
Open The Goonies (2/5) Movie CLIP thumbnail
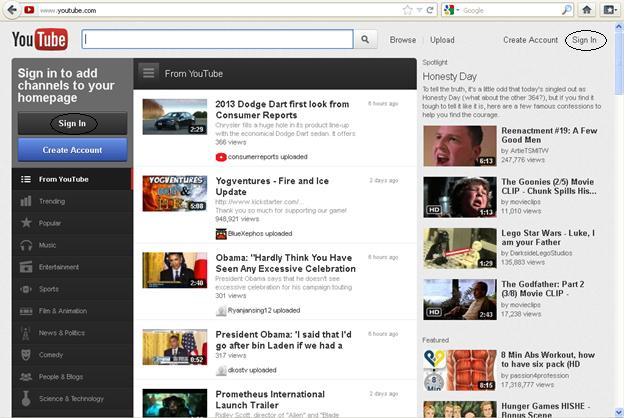pyautogui.click(x=460, y=197)
